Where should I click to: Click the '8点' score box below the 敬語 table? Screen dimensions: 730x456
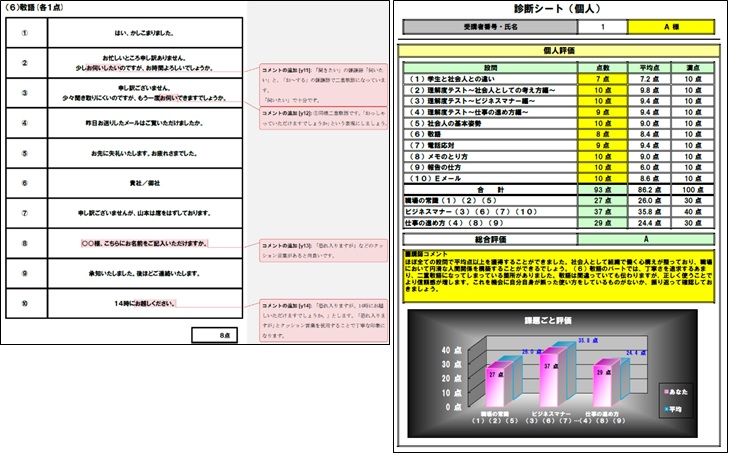coord(215,335)
